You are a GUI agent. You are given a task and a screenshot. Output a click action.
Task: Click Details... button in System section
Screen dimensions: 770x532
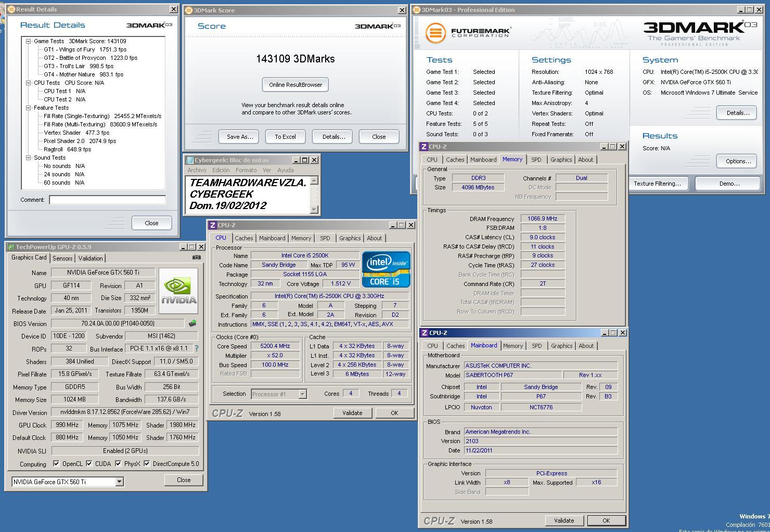click(x=737, y=113)
